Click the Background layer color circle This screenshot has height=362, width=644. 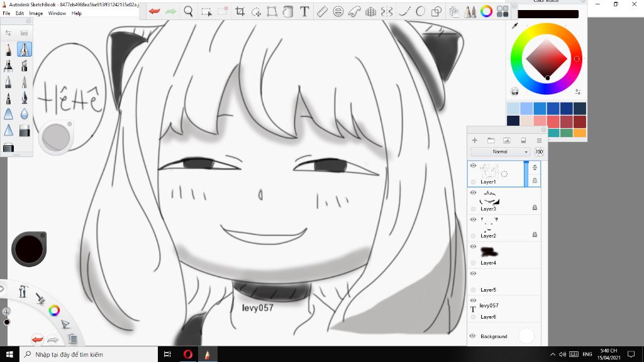pyautogui.click(x=526, y=336)
